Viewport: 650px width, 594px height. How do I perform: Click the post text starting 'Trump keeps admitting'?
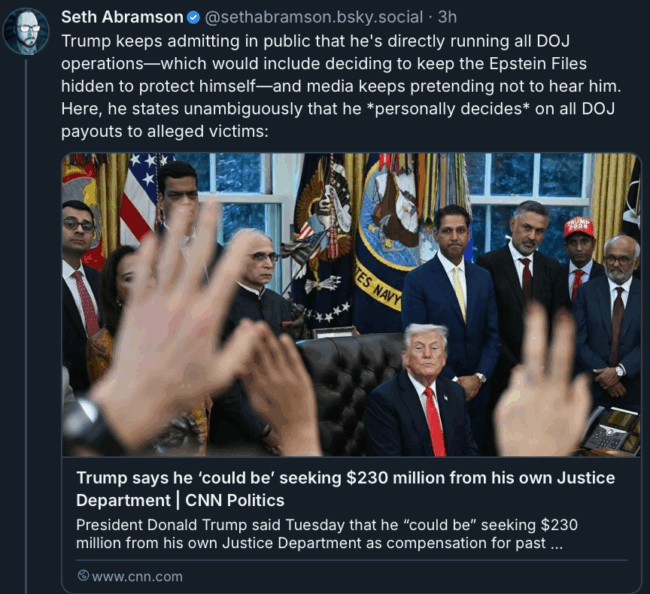point(341,86)
